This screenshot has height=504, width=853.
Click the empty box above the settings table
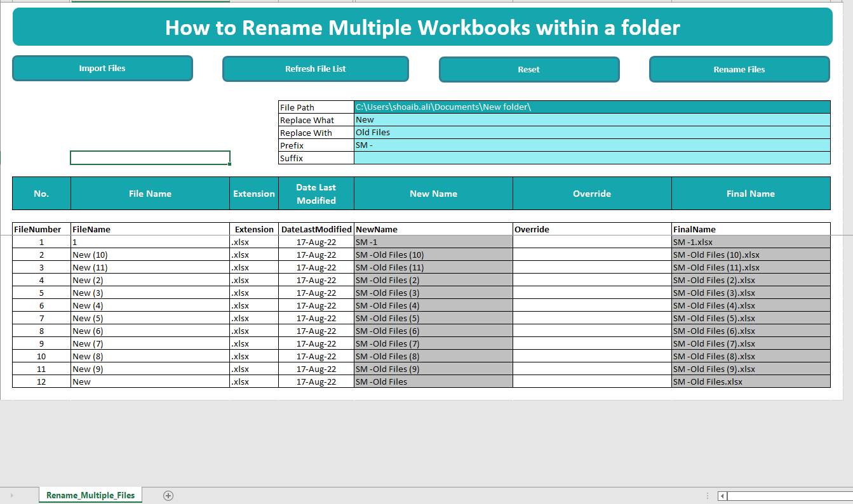[150, 157]
